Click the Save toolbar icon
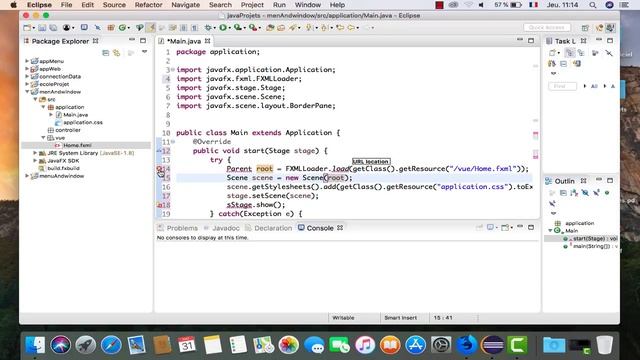Viewport: 640px width, 360px height. [42, 28]
